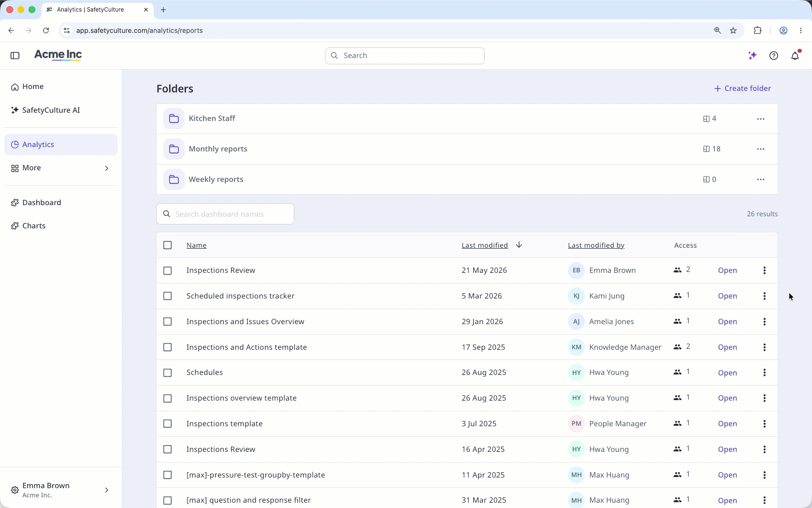Check the box for Inspections template
This screenshot has height=508, width=812.
(168, 424)
